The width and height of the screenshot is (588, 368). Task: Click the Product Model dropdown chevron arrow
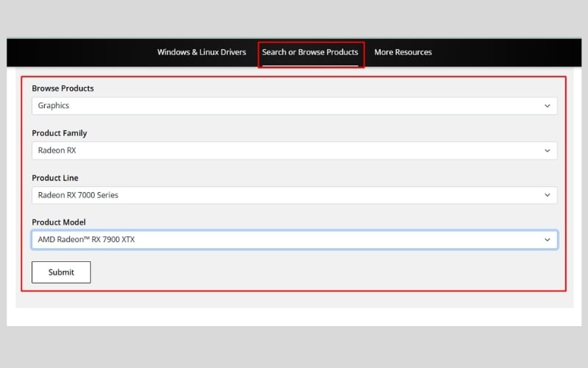coord(547,240)
